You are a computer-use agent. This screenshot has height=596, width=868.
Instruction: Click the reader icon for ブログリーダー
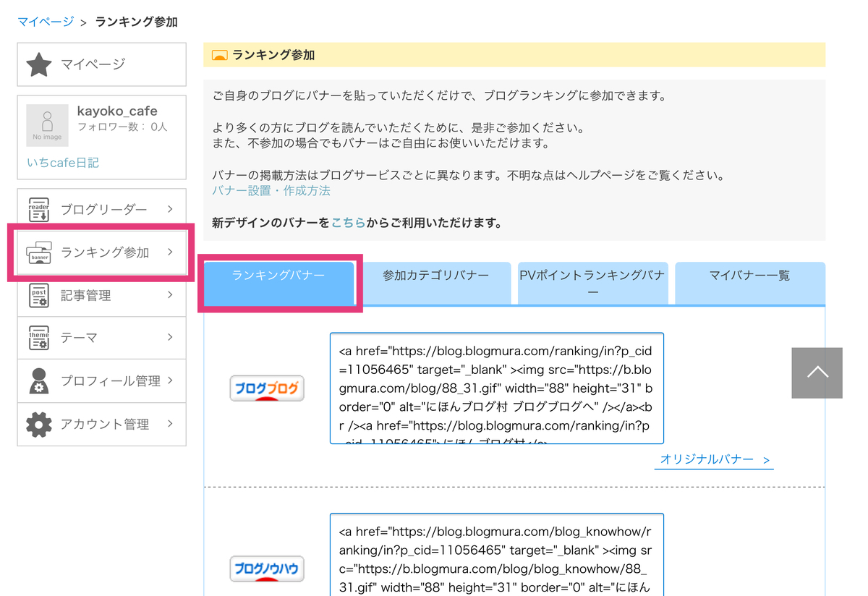pos(39,209)
